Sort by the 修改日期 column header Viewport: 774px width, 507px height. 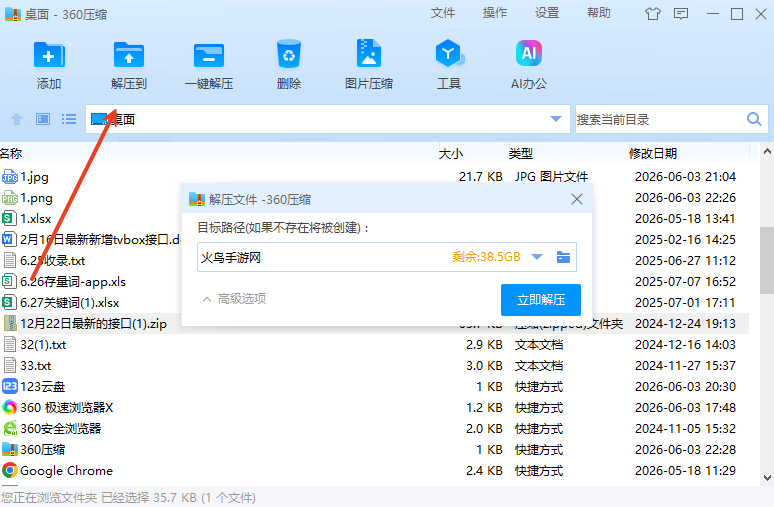(653, 154)
